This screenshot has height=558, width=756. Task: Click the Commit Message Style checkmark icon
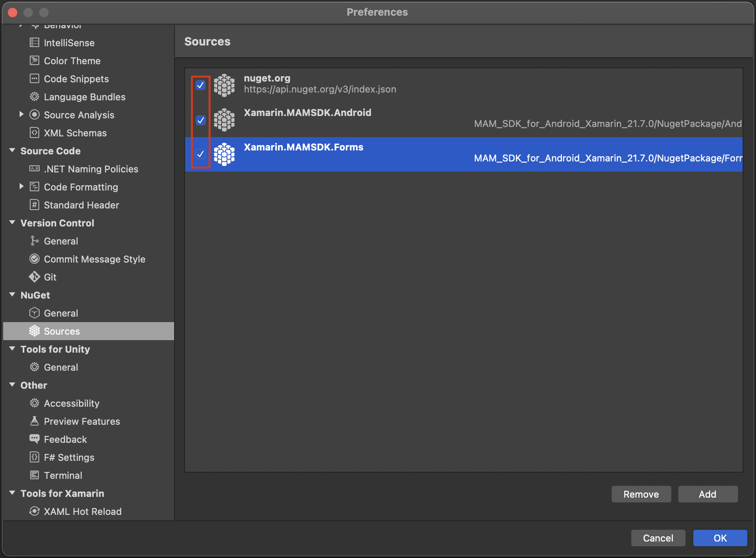35,259
